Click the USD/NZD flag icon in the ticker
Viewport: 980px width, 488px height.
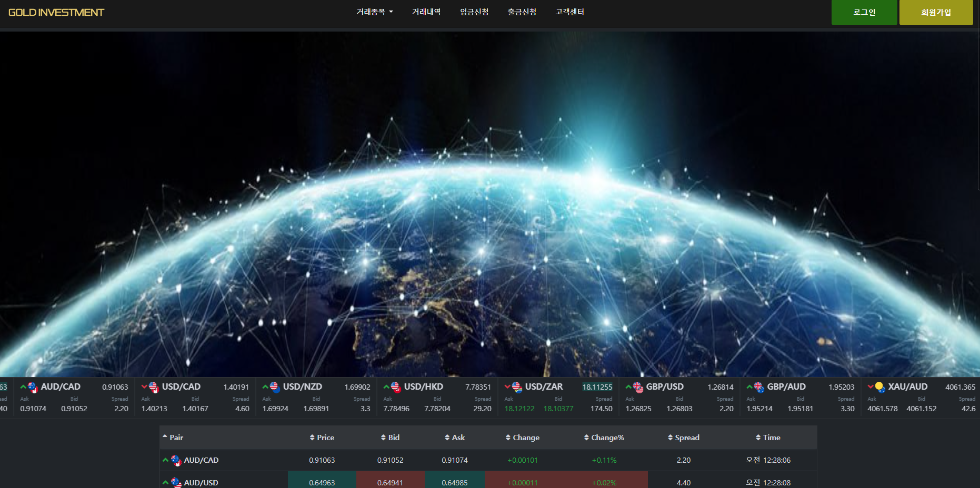click(x=275, y=388)
